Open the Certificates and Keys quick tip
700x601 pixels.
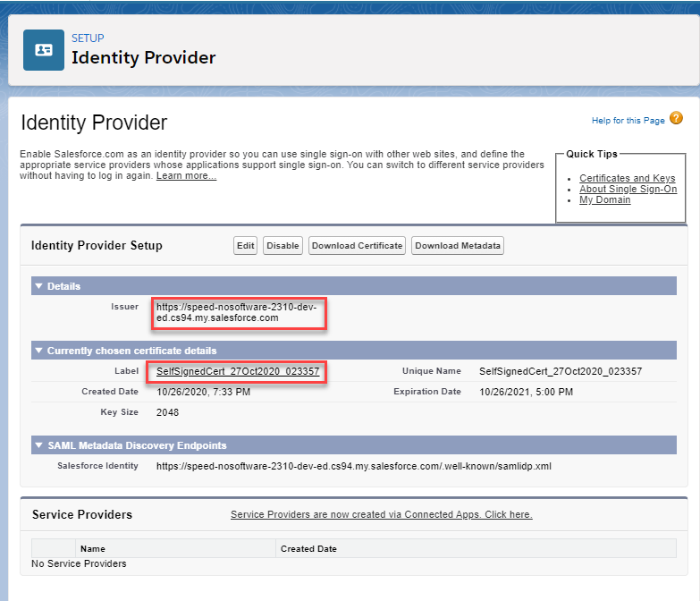click(x=628, y=178)
